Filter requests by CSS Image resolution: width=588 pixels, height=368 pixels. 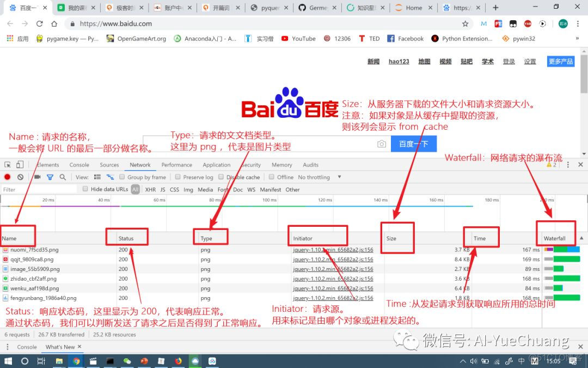coord(174,190)
